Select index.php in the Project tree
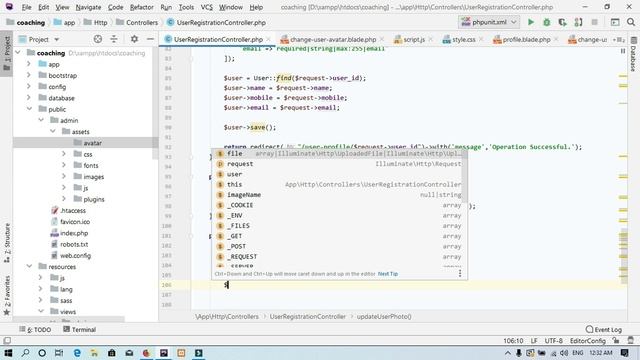 (74, 233)
